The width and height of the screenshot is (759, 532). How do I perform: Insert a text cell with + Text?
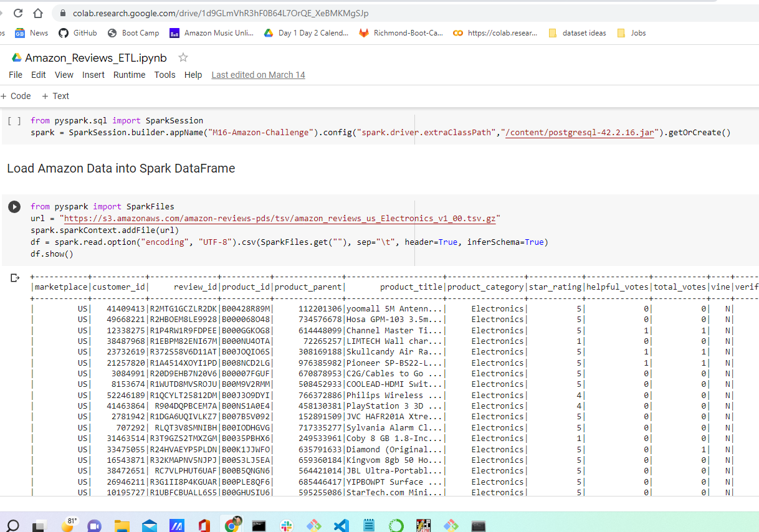(55, 95)
